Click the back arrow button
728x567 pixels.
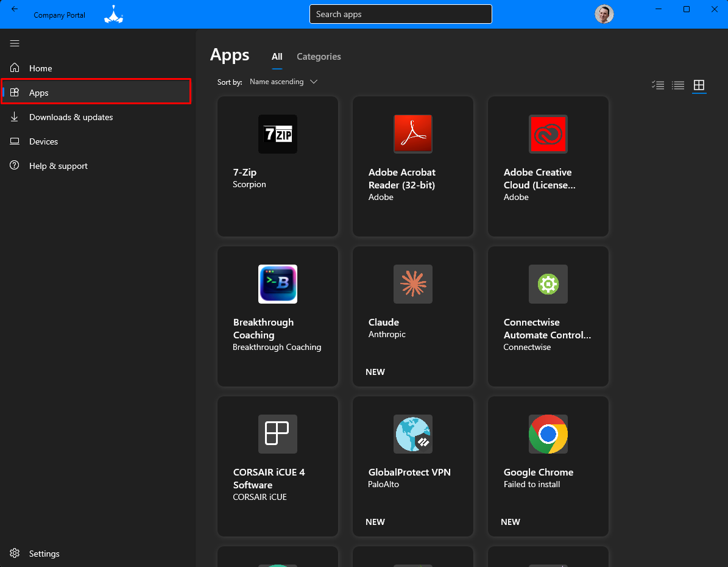click(x=15, y=9)
